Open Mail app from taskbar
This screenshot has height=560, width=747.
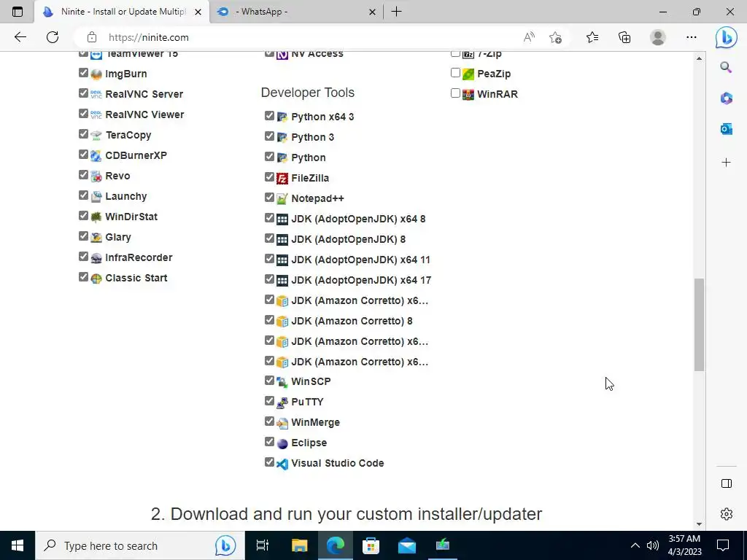407,545
